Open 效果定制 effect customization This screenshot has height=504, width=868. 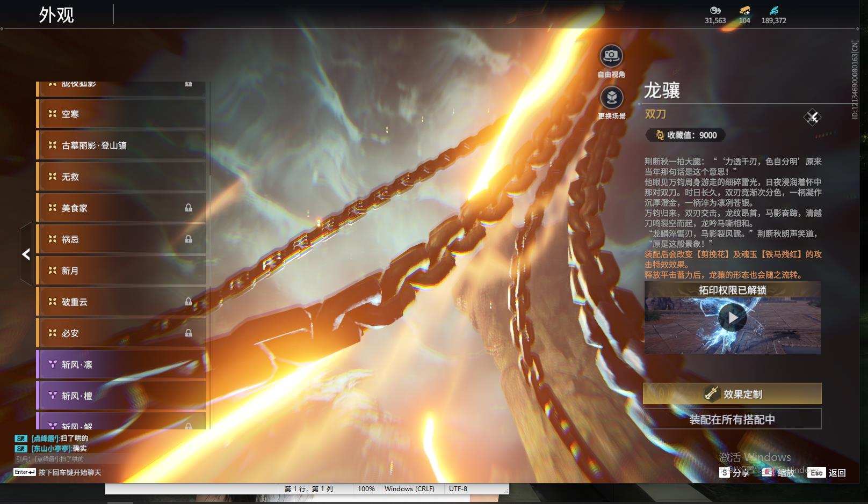(732, 394)
